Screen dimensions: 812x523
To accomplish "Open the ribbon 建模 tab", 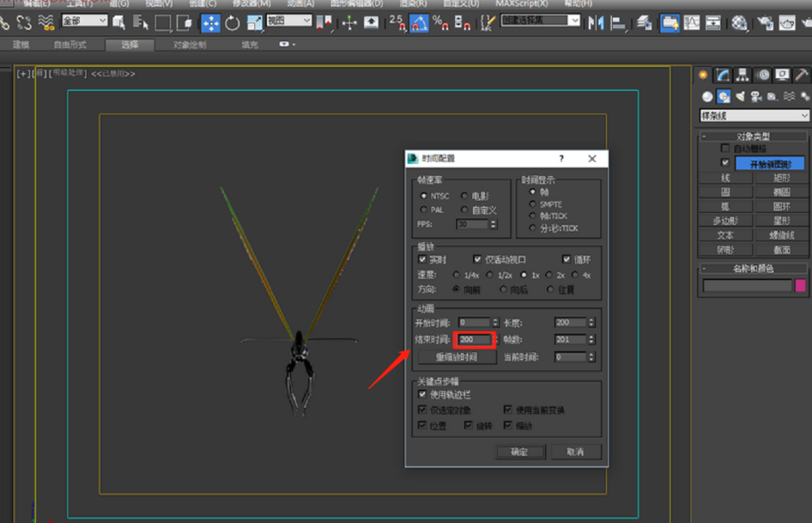I will [21, 44].
